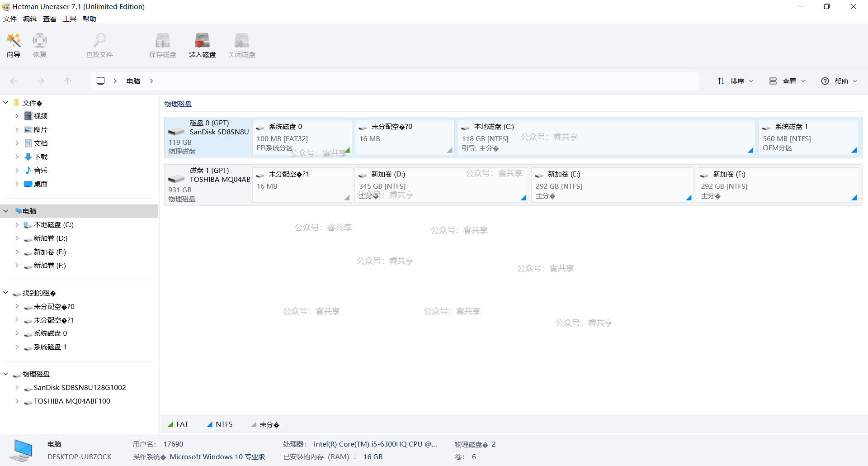Viewport: 868px width, 466px height.
Task: Click the 保存磁盘 save disk icon
Action: click(x=163, y=45)
